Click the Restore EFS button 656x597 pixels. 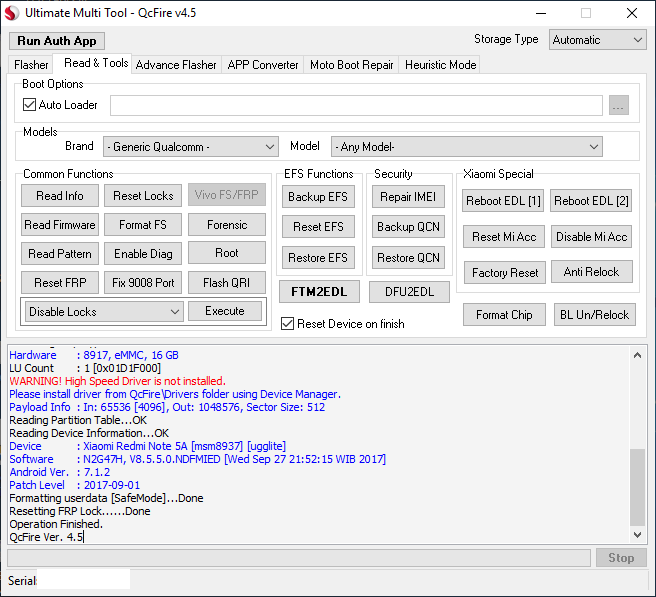318,258
